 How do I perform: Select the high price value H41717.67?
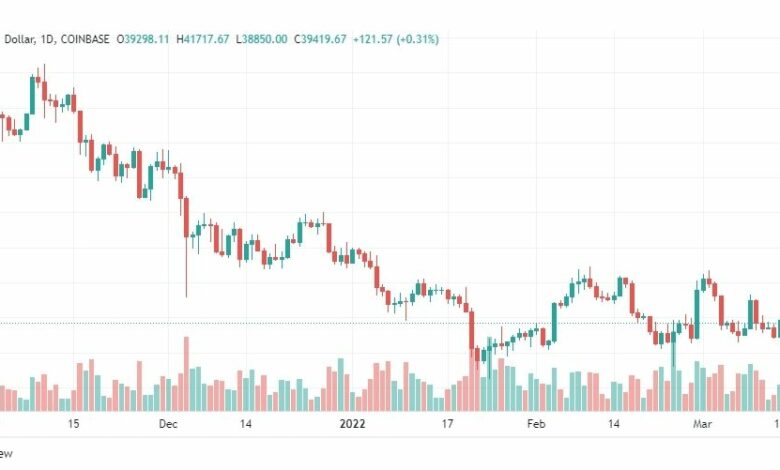[203, 39]
